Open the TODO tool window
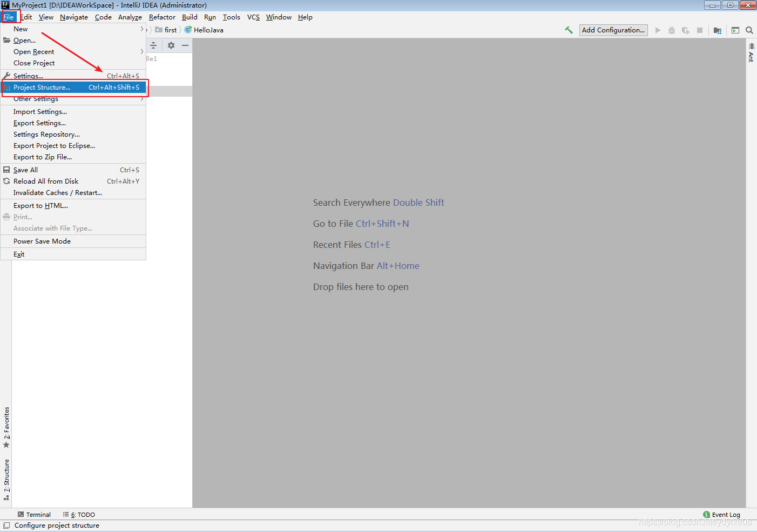757x532 pixels. [x=79, y=515]
